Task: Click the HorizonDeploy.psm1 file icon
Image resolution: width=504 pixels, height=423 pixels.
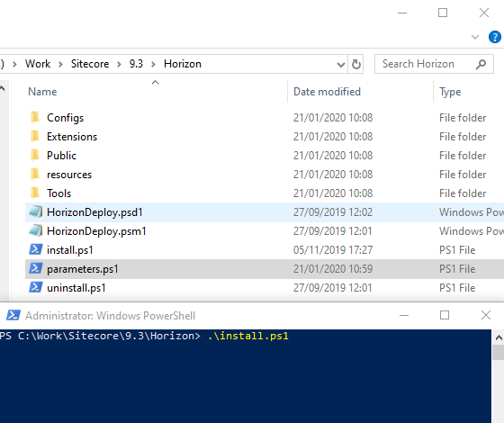Action: [35, 230]
